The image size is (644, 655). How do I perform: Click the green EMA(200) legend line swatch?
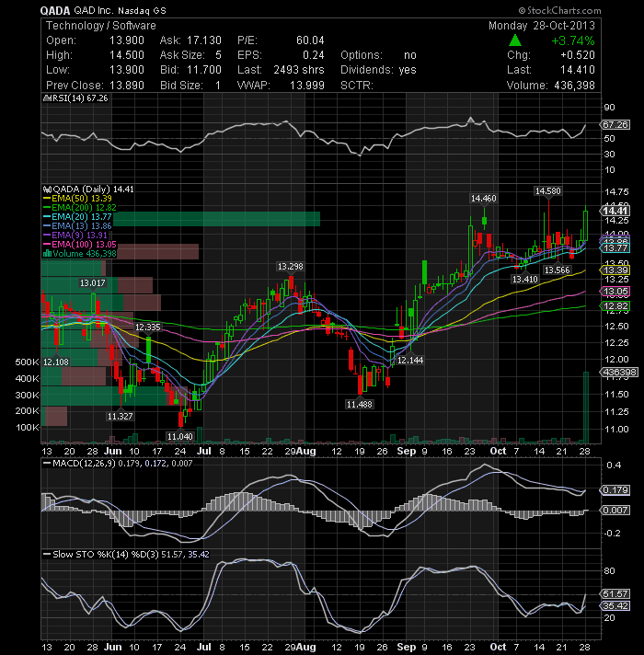coord(47,208)
